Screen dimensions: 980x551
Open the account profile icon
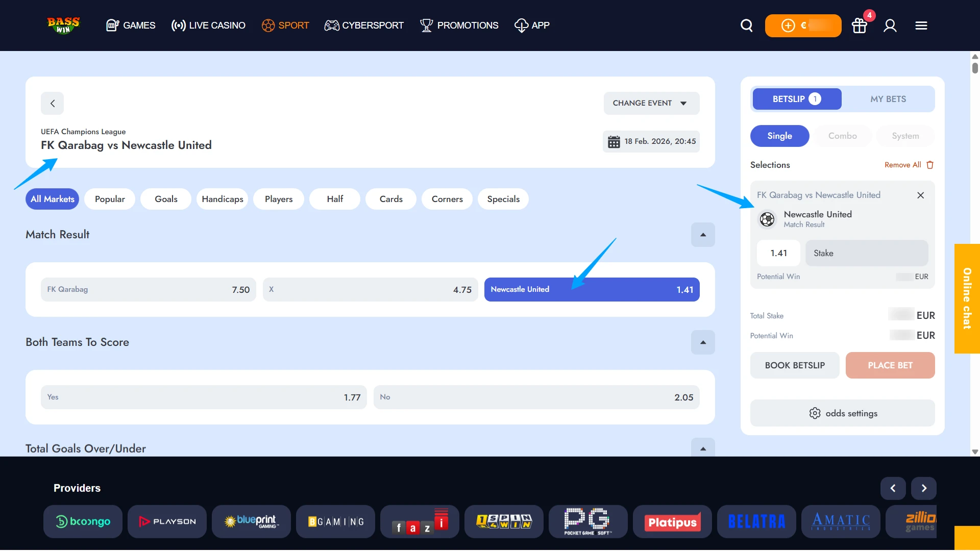click(x=890, y=25)
